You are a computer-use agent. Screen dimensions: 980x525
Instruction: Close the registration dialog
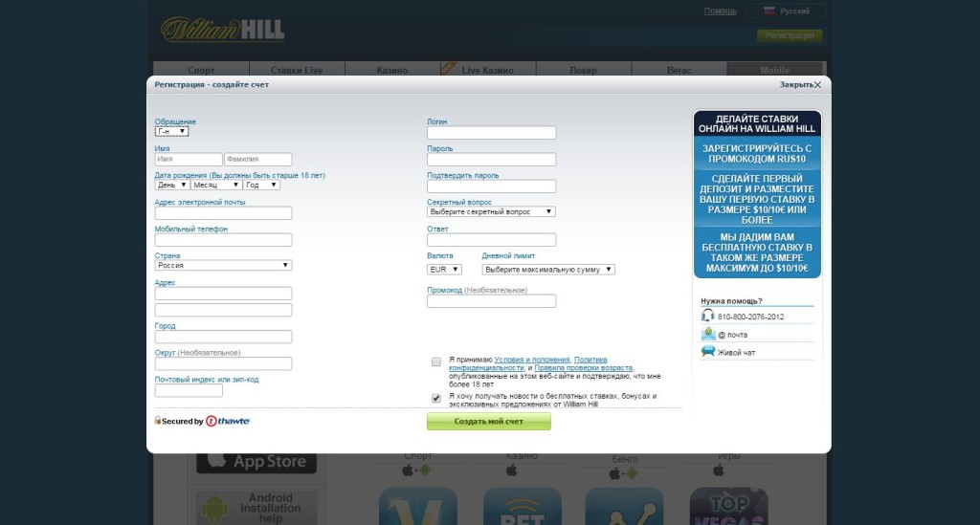pos(801,84)
